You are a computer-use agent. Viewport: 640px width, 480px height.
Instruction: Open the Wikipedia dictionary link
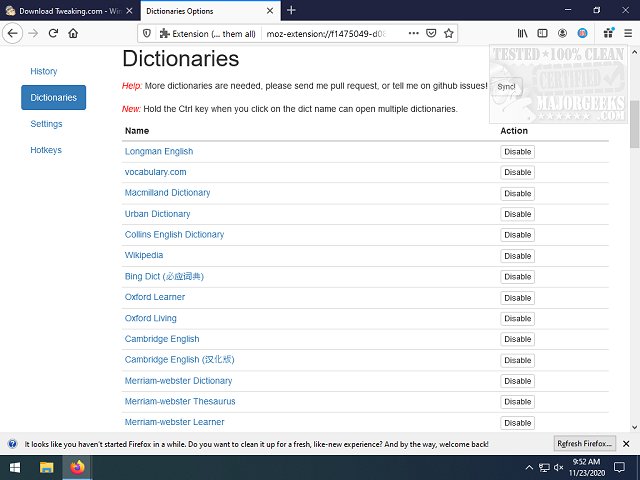[x=144, y=255]
